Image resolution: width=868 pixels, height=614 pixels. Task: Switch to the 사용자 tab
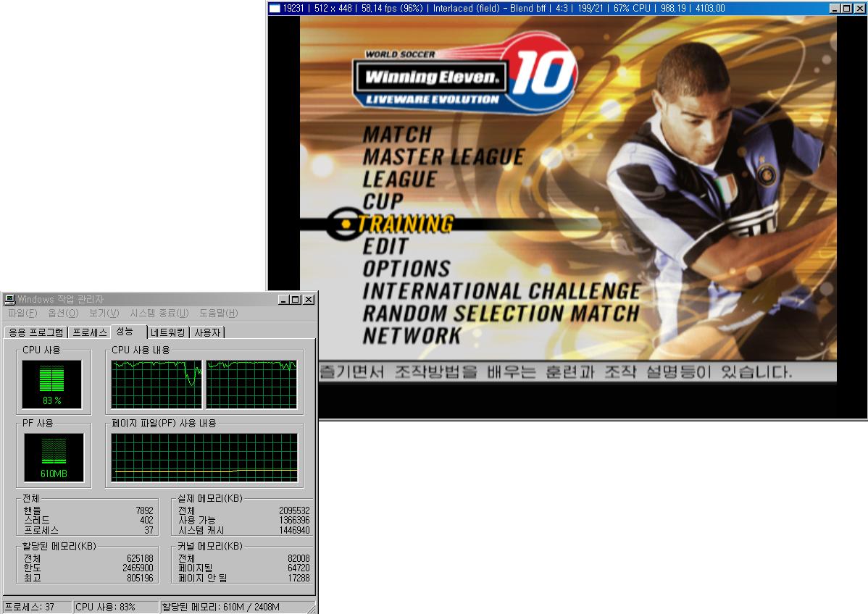(x=208, y=332)
